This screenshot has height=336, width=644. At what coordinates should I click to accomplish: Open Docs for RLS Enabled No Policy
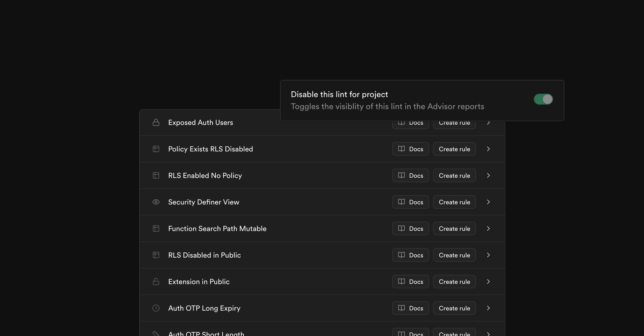(x=410, y=176)
